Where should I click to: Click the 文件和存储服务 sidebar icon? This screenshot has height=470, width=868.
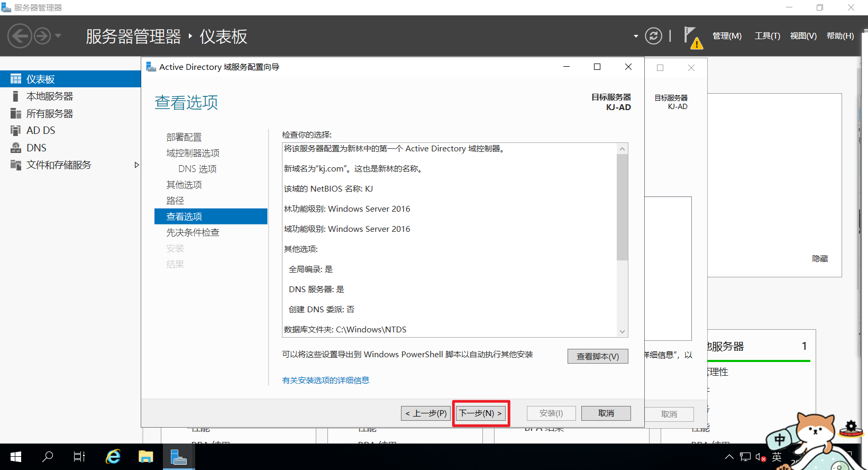click(16, 165)
